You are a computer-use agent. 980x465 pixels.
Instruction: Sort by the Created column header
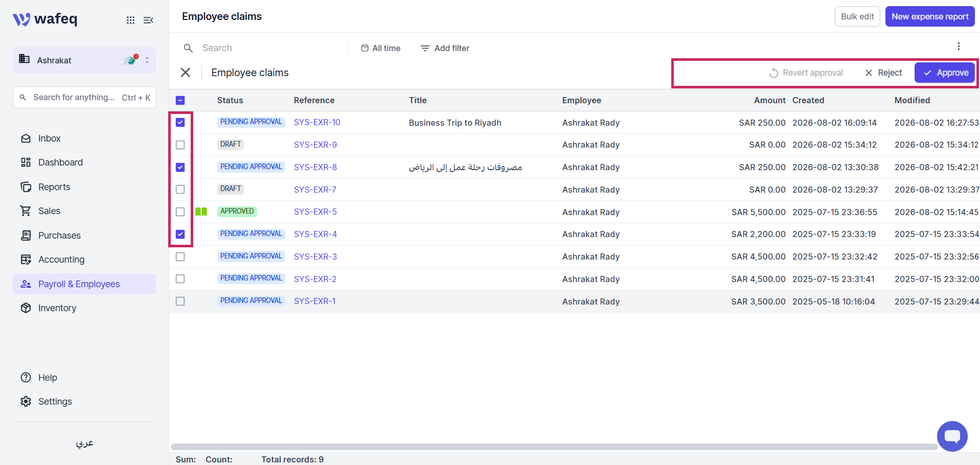(808, 100)
